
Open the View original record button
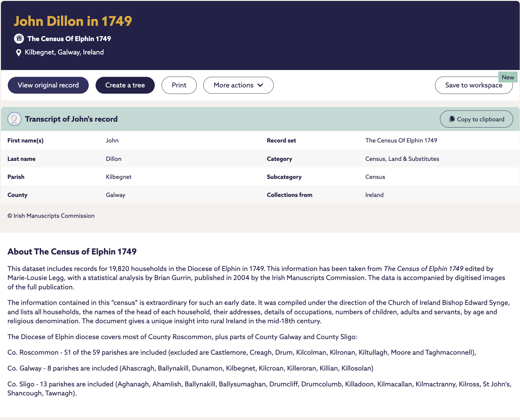[48, 85]
